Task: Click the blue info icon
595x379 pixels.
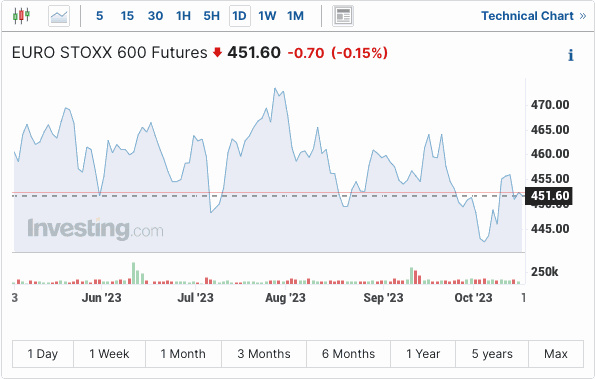Action: coord(571,55)
